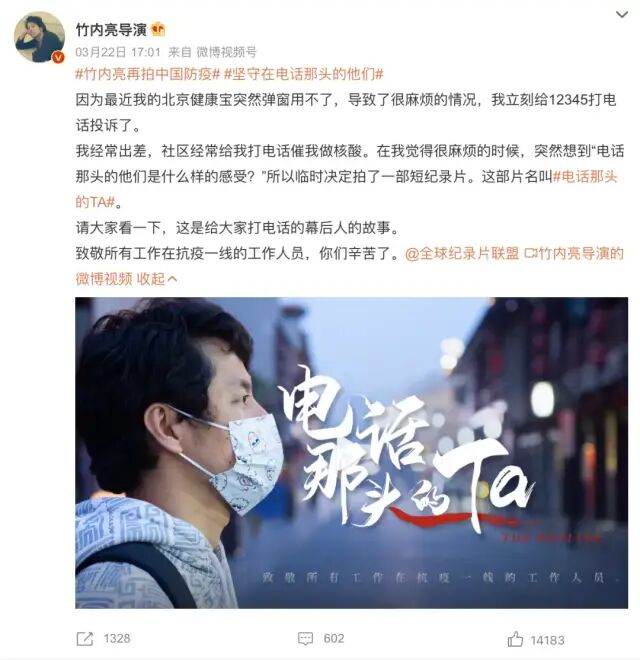Click the collapse arrow after 收起

172,279
